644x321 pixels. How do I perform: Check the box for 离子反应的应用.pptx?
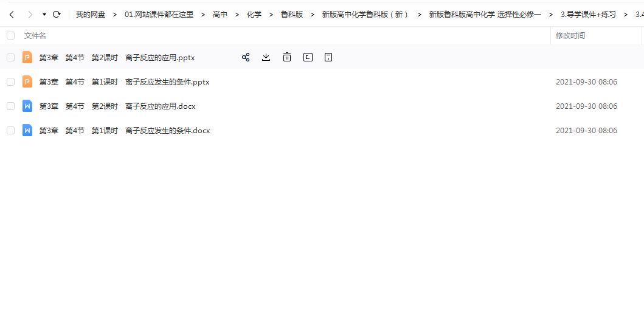click(11, 58)
